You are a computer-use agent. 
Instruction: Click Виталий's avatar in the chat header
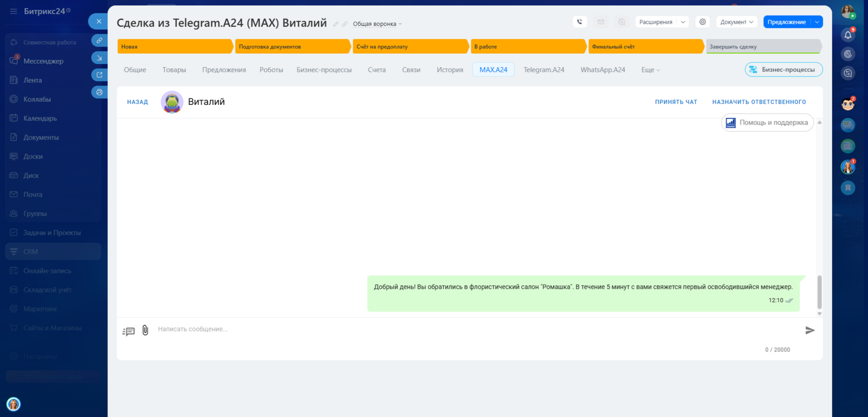tap(172, 102)
